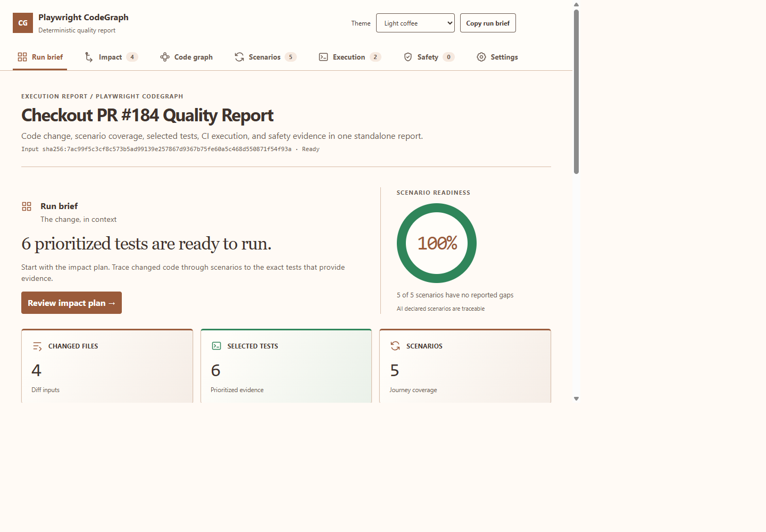Click the Changed Files list icon
The height and width of the screenshot is (532, 766).
[x=37, y=346]
